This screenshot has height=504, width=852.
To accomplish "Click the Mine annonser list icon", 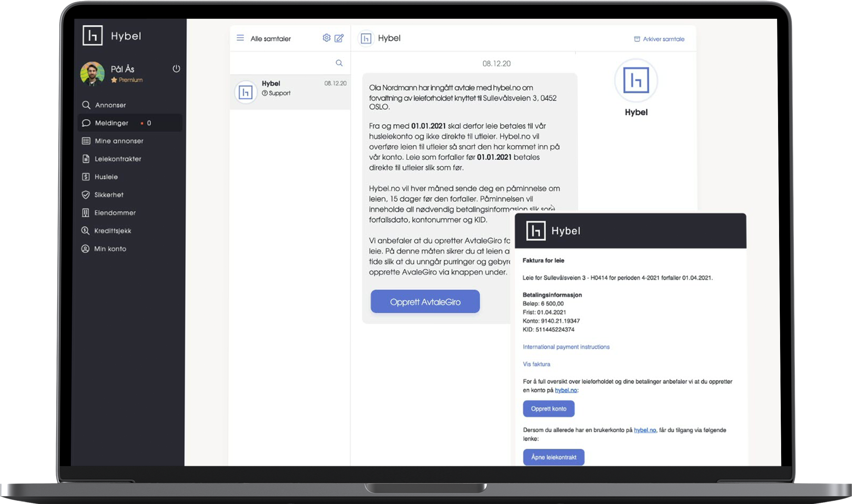I will coord(86,141).
